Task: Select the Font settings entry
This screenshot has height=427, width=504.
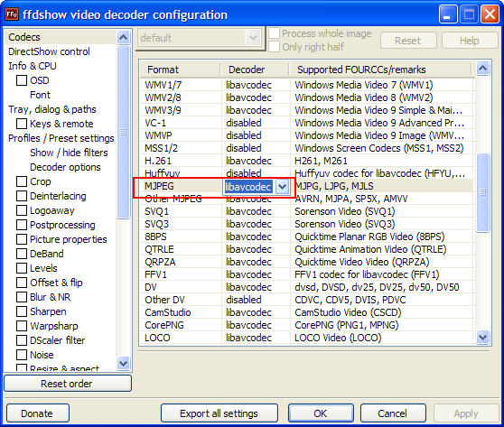Action: tap(40, 95)
